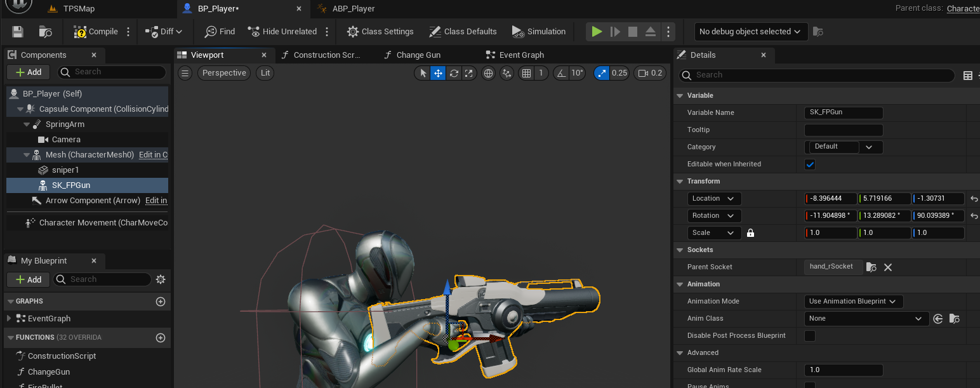Click the Variable Name input field
This screenshot has width=980, height=388.
(x=843, y=113)
